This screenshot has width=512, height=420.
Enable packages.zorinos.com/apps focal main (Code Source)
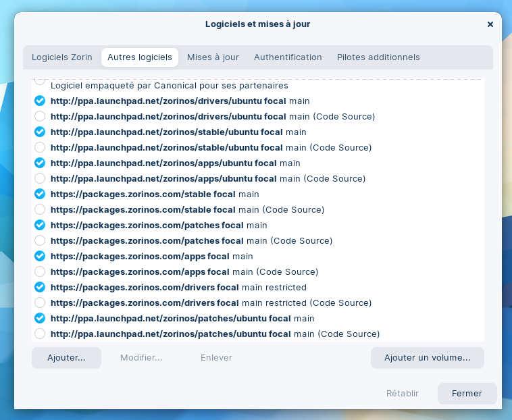pyautogui.click(x=40, y=271)
